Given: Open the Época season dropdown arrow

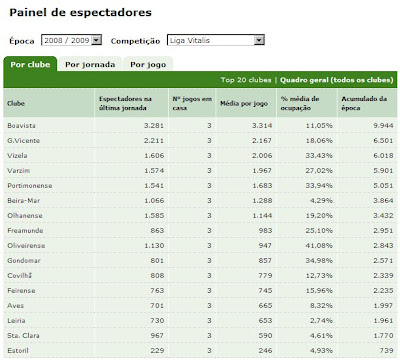Looking at the screenshot, I should 96,40.
